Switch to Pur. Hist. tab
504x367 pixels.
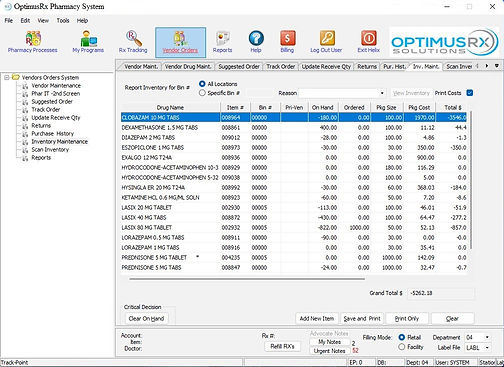394,67
